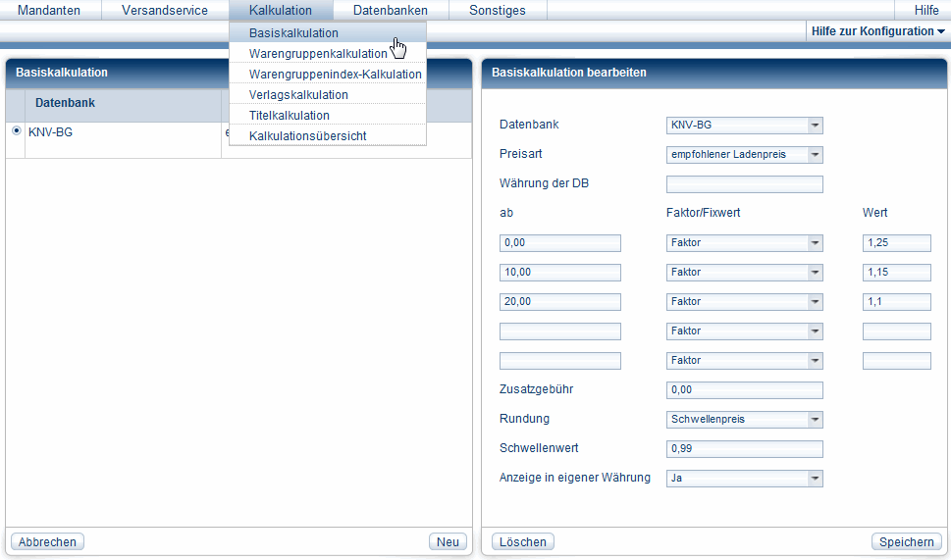Click the Abbrechen button
The height and width of the screenshot is (560, 951).
pos(47,542)
